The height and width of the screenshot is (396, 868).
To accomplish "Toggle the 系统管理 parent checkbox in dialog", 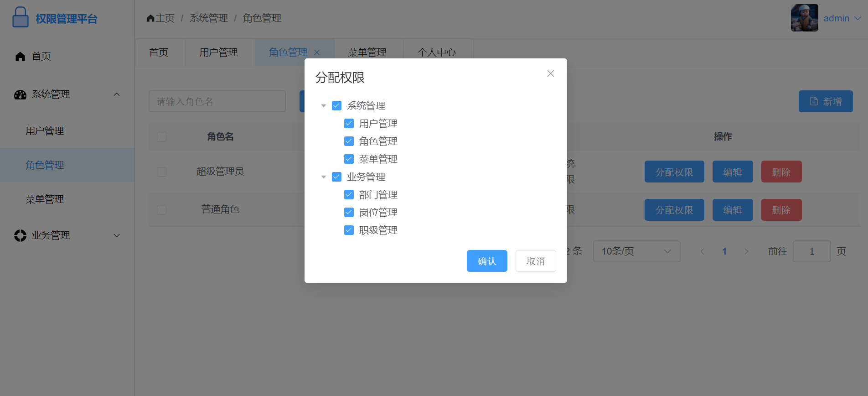I will [336, 106].
